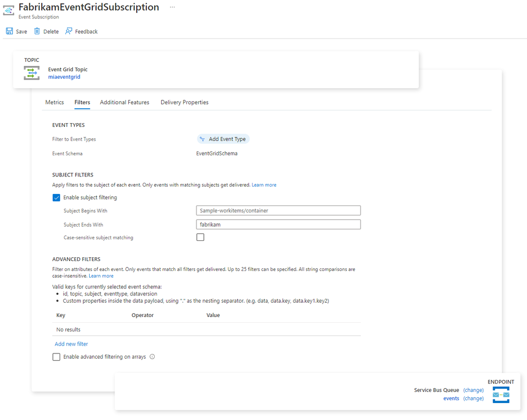Click the Value column header
This screenshot has height=420, width=527.
click(213, 315)
